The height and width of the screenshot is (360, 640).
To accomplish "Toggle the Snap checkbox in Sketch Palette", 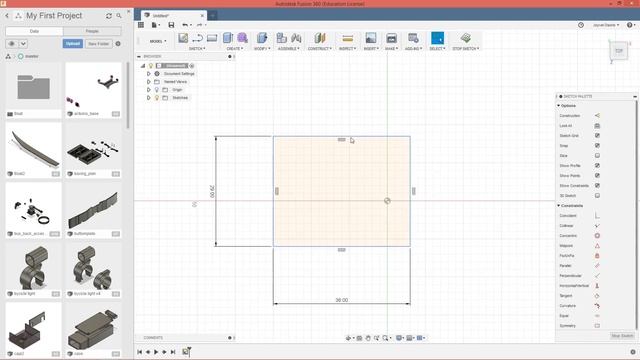I will tap(597, 145).
